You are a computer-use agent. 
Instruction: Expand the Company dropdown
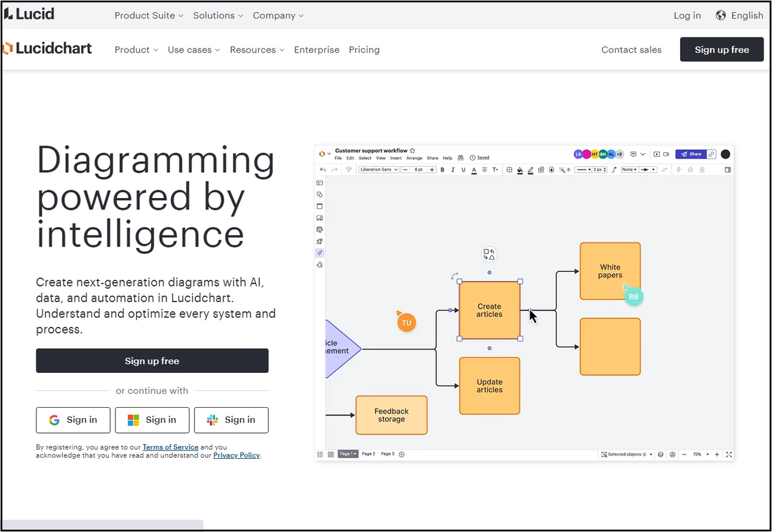pos(278,16)
